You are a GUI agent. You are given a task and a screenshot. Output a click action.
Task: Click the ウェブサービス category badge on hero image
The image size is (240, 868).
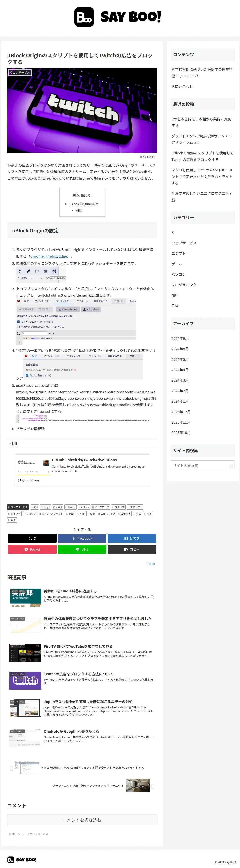20,72
